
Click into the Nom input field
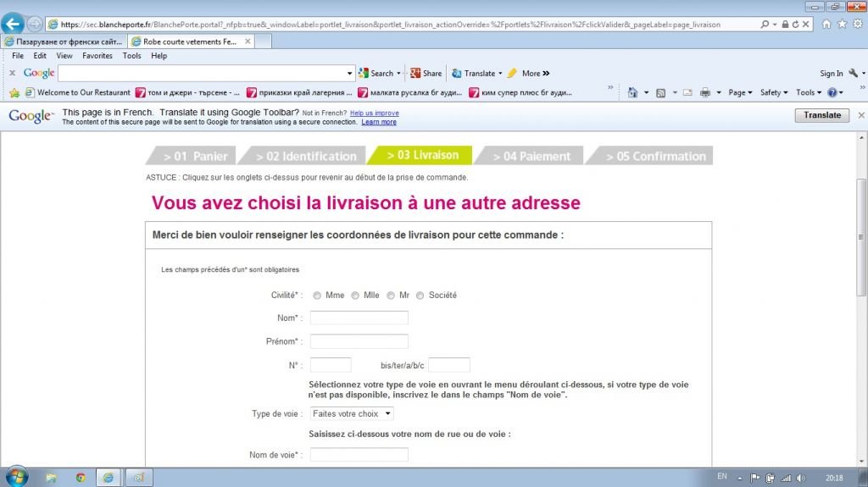(359, 318)
